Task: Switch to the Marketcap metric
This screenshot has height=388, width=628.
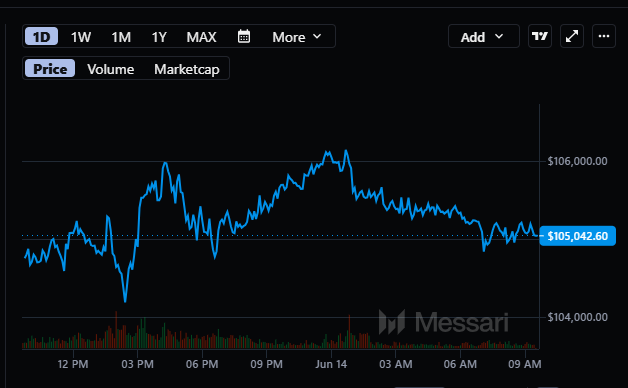Action: [187, 69]
